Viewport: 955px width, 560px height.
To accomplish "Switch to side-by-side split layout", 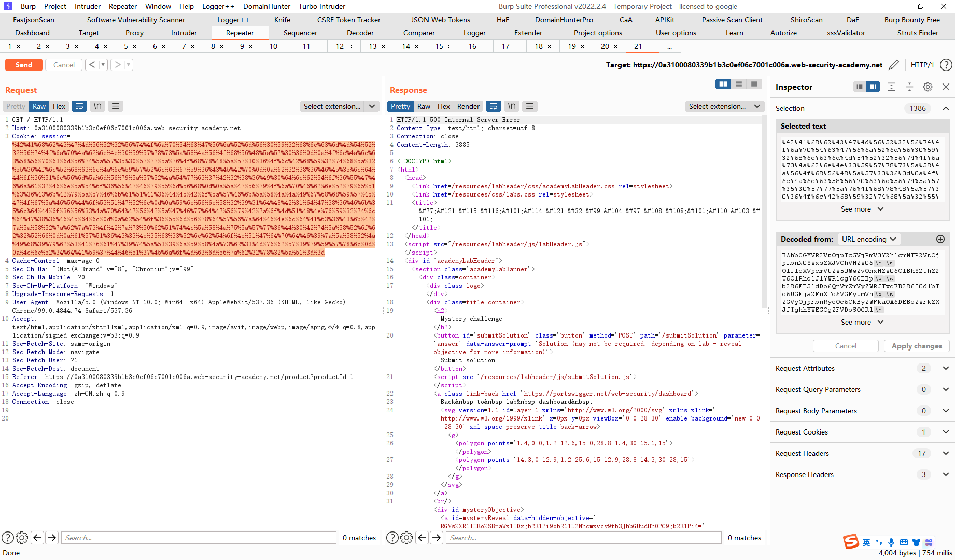I will [x=723, y=84].
